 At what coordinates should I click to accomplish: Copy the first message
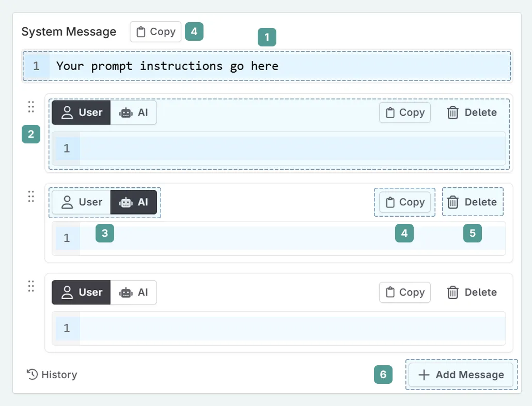(x=405, y=112)
